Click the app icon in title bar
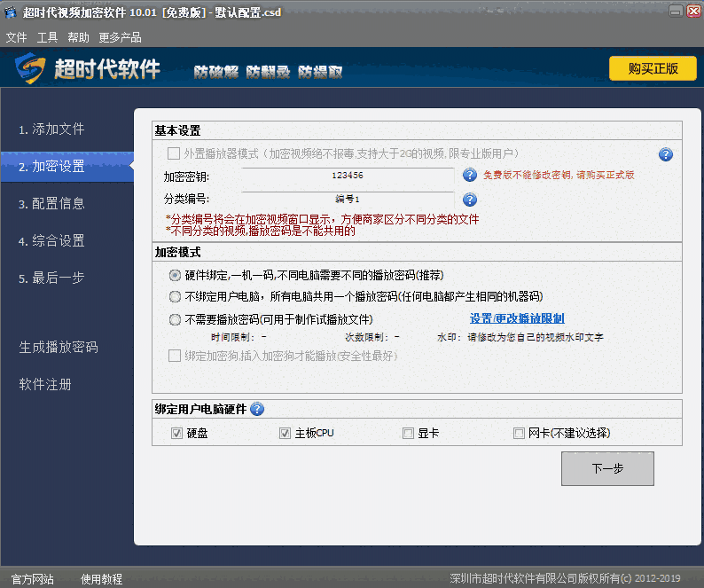The height and width of the screenshot is (588, 704). (x=11, y=12)
